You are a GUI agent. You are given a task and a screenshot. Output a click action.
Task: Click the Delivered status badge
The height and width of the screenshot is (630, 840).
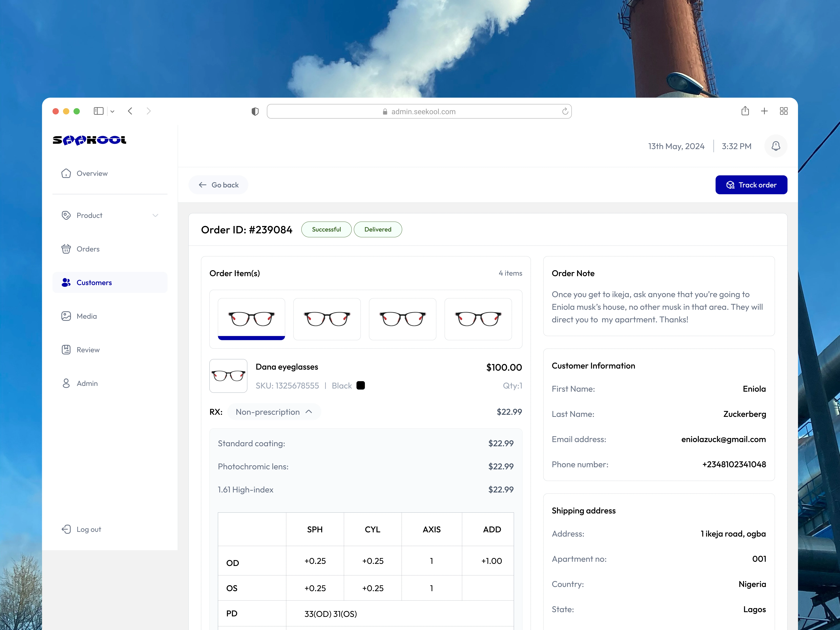tap(378, 229)
